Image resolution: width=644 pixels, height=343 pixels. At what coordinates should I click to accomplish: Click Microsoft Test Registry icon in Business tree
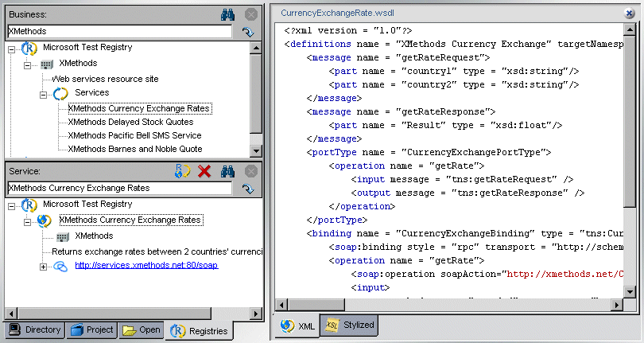pyautogui.click(x=29, y=48)
